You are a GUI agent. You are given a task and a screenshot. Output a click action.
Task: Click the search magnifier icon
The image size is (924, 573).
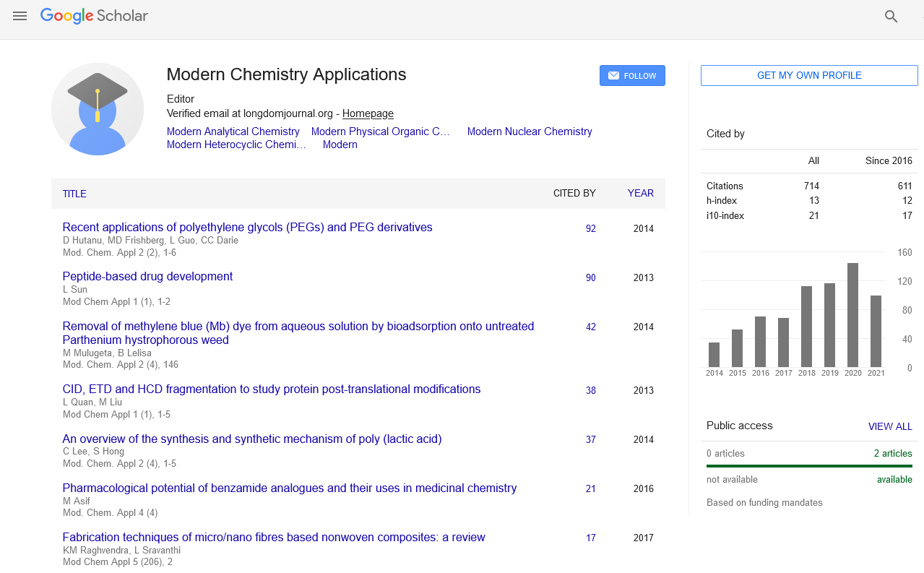891,17
